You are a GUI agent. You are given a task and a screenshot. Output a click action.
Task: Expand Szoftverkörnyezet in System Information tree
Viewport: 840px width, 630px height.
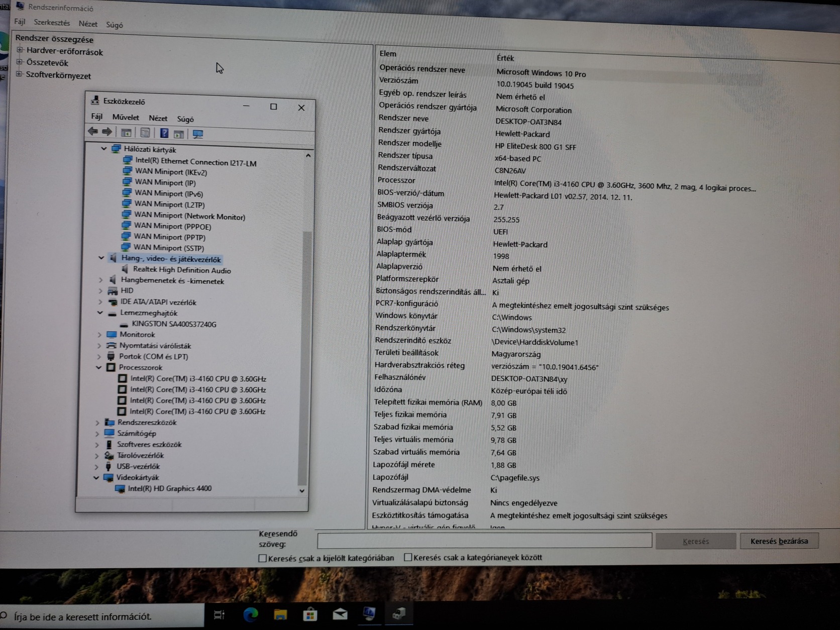[x=20, y=74]
